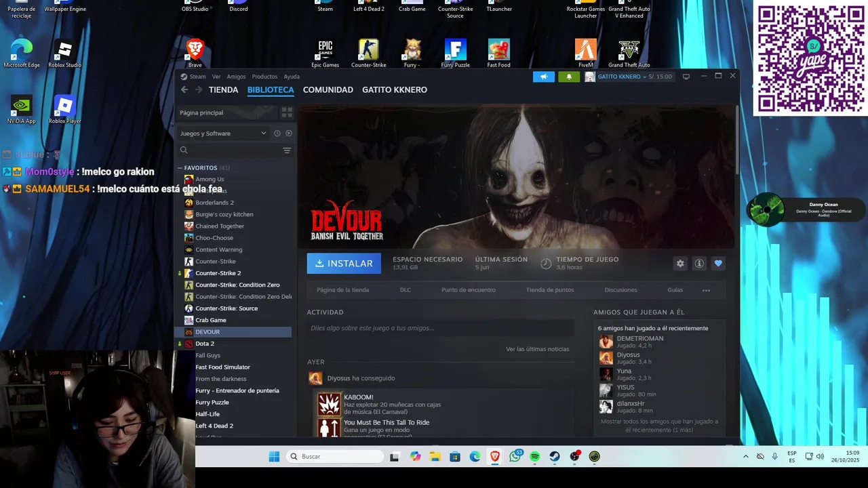868x488 pixels.
Task: Open the Ver menu
Action: 216,77
